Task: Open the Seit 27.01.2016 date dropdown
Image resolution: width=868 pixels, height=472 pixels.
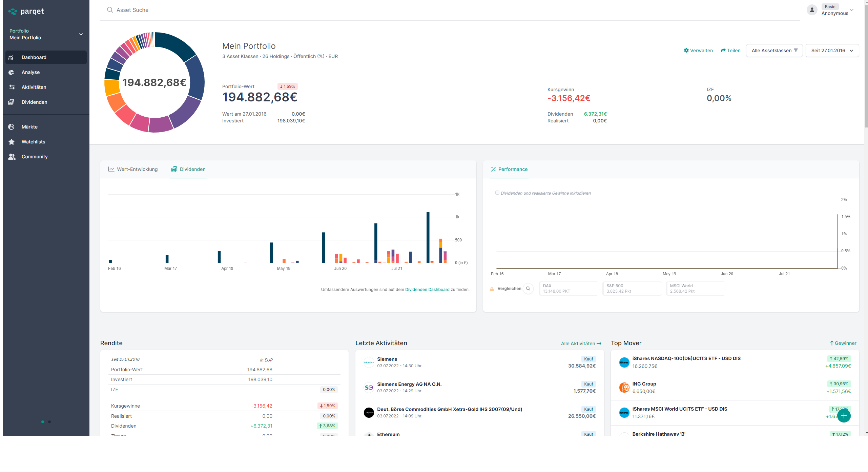Action: click(x=832, y=51)
